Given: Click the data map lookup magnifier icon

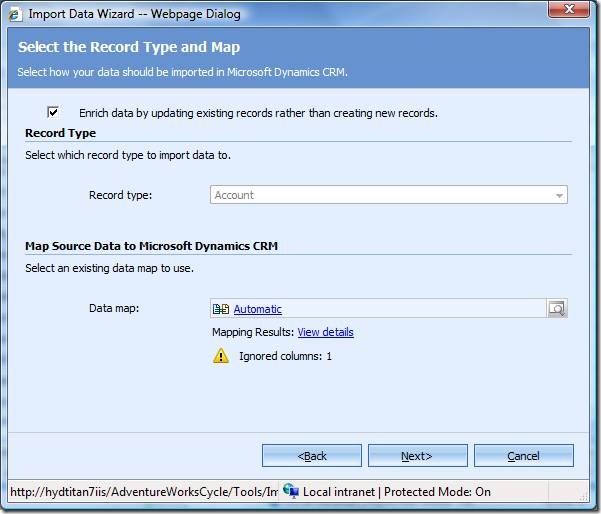Looking at the screenshot, I should click(557, 309).
